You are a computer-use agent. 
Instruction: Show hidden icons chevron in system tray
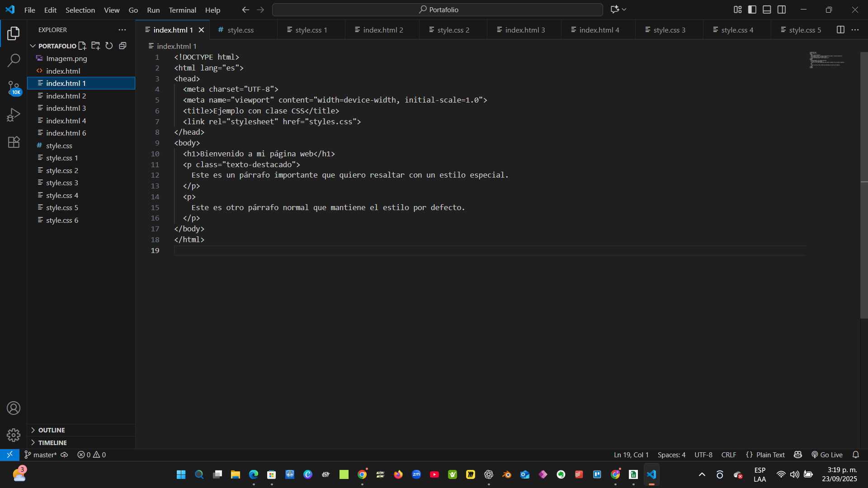point(702,474)
